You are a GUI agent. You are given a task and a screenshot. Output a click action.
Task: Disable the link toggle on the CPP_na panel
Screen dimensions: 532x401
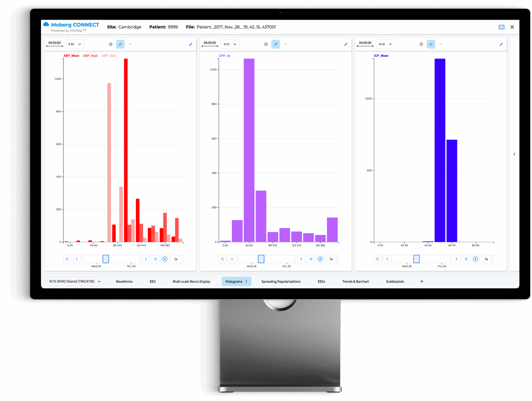(x=276, y=44)
